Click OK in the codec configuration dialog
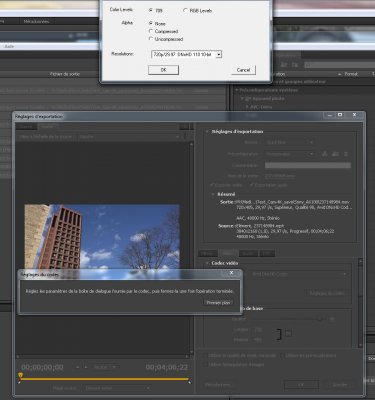375x400 pixels. [x=163, y=70]
